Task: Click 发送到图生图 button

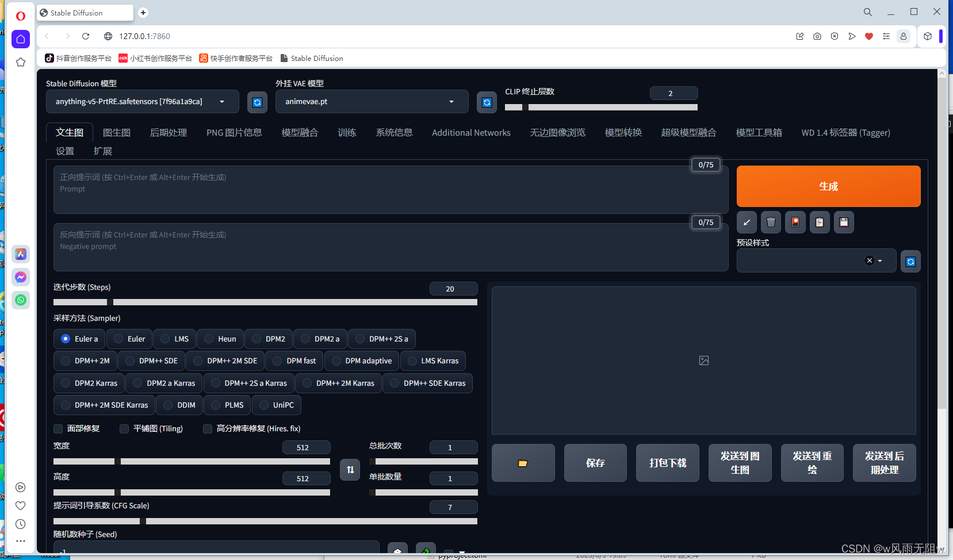Action: pos(740,463)
